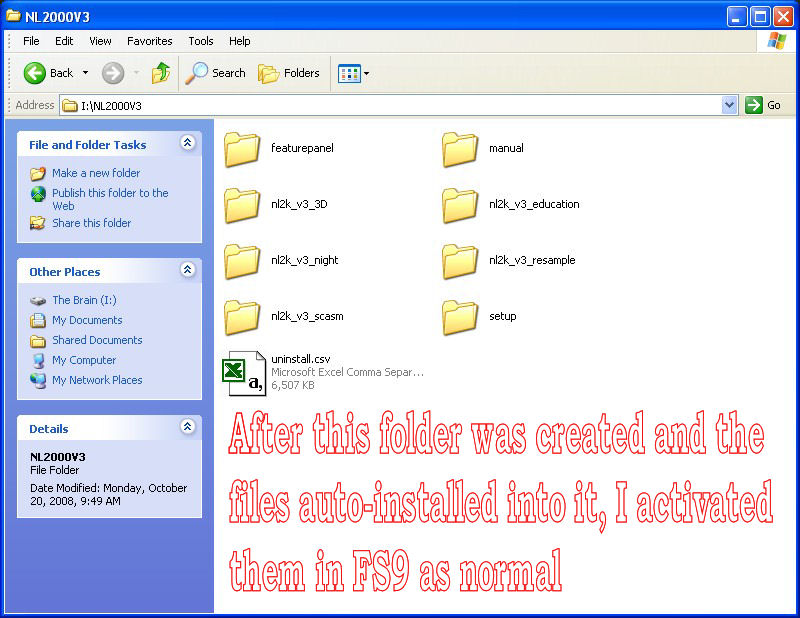Select the nl2k_v3_education folder icon

click(460, 205)
